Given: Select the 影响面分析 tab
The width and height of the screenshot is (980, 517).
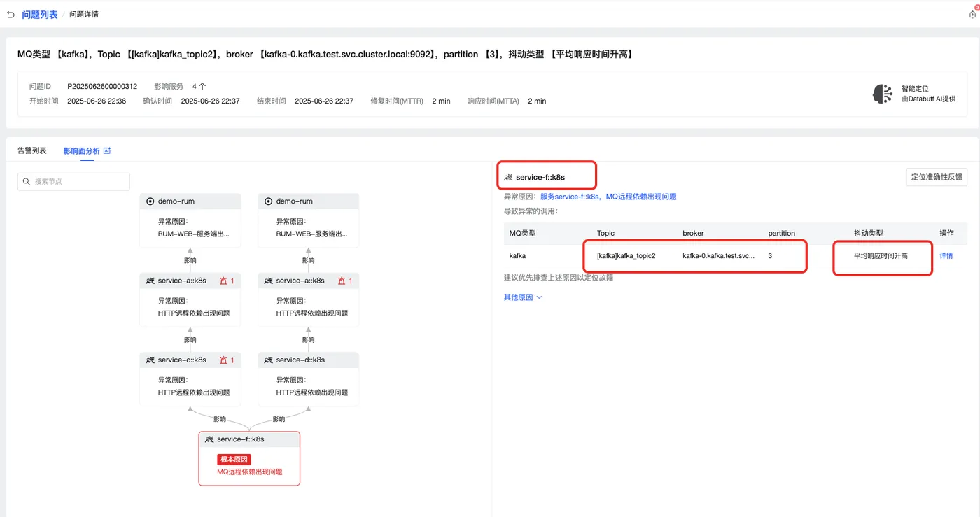Looking at the screenshot, I should (x=81, y=150).
